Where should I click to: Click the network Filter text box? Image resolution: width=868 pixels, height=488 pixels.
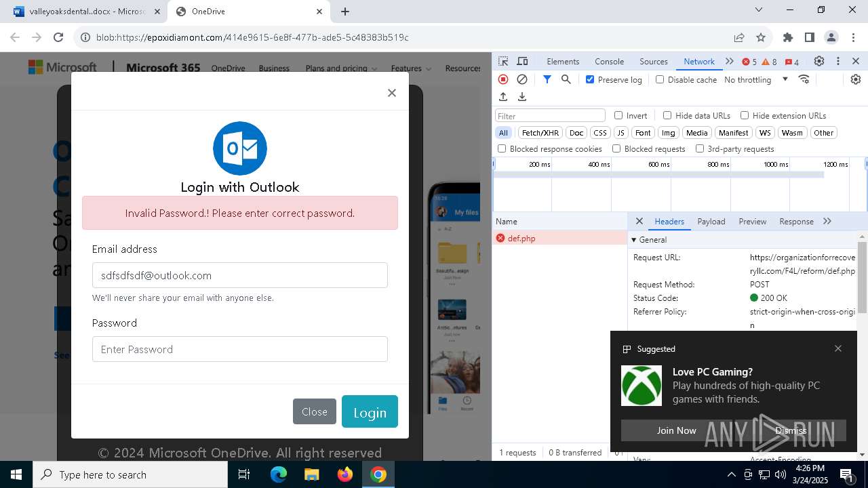(x=550, y=116)
